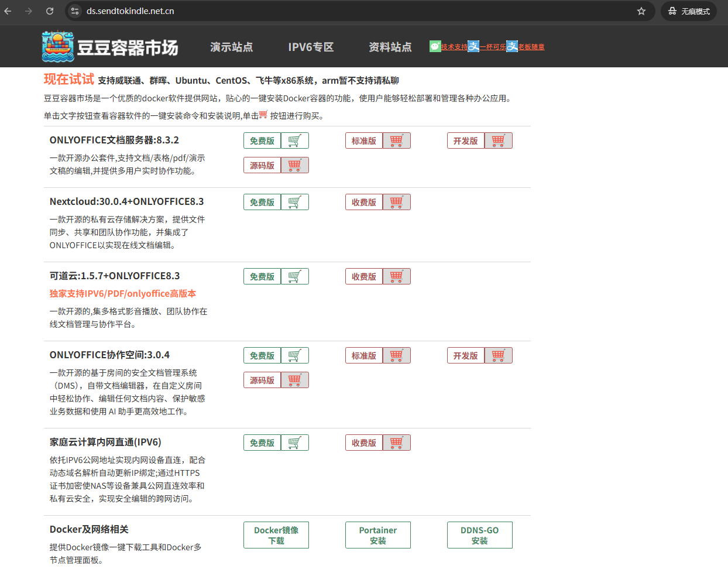
Task: Click the cart icon beside 家庭云计算内网直通 收费版
Action: 397,443
